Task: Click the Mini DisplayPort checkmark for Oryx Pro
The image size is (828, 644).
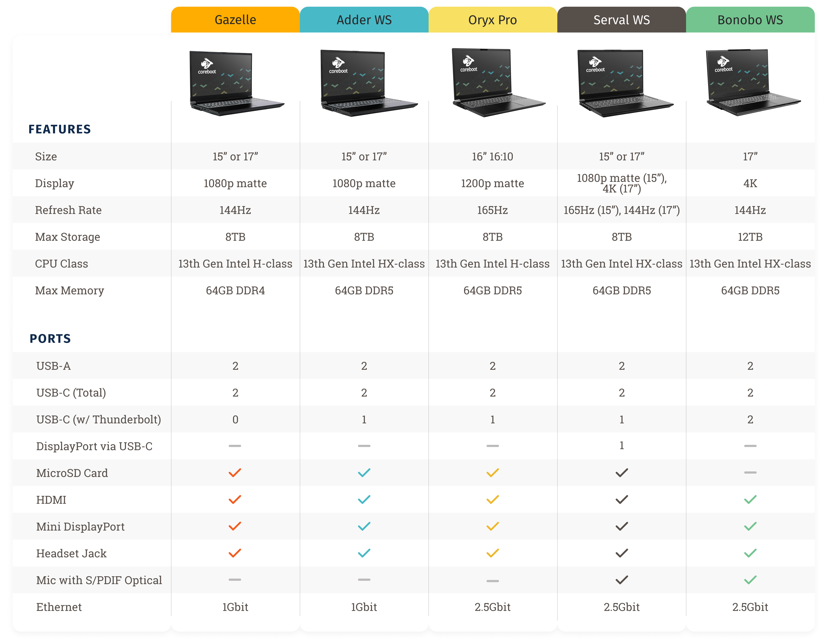Action: pos(492,526)
